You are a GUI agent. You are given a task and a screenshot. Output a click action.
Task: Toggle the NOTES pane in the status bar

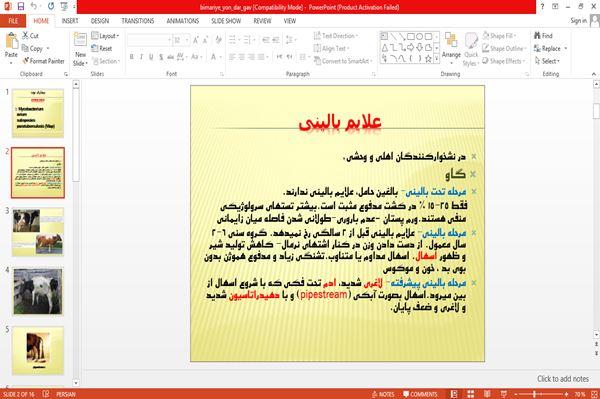click(x=383, y=394)
